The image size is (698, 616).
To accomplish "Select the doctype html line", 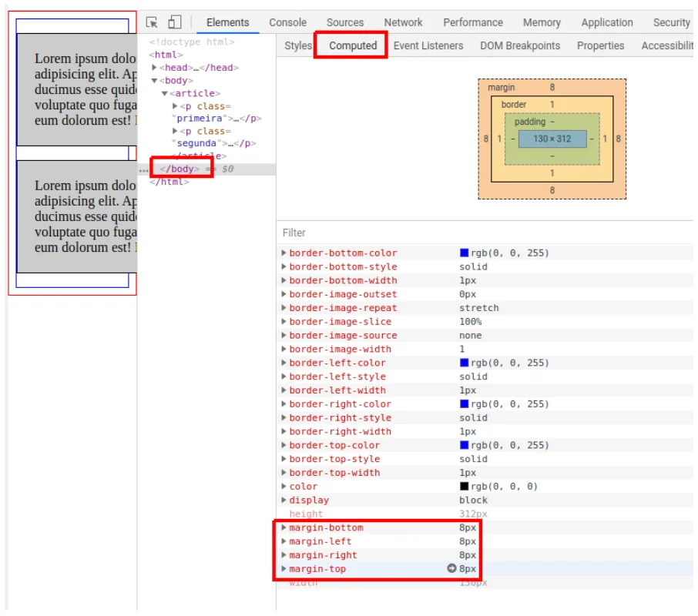I will click(x=192, y=42).
